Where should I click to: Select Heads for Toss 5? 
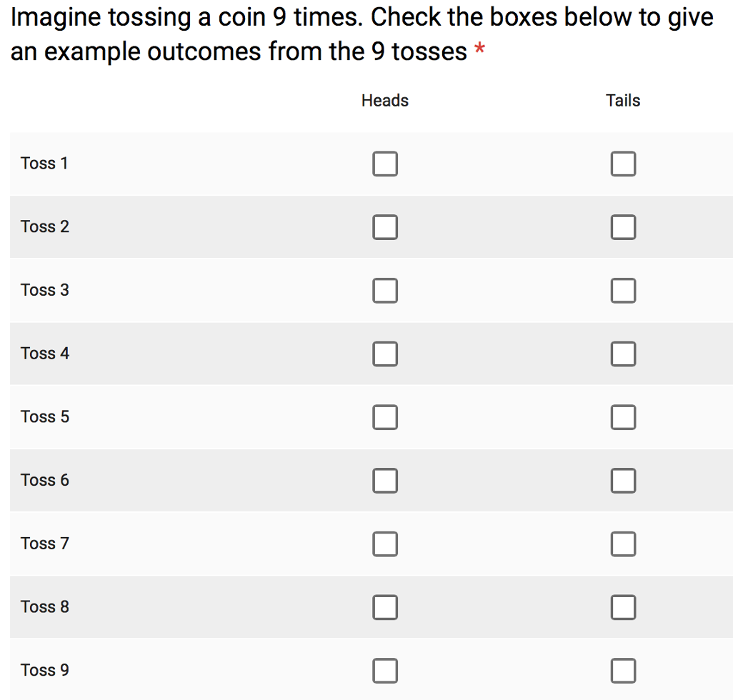(384, 417)
